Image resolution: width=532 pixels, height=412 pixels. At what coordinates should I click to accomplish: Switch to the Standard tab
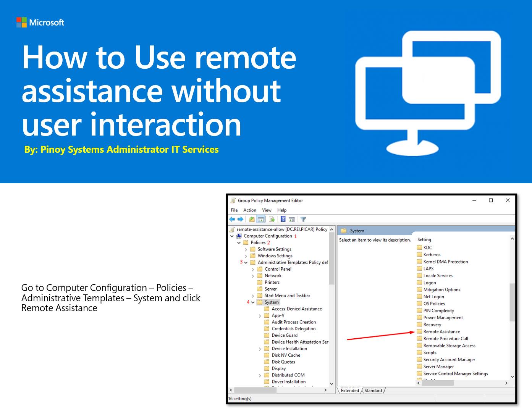373,390
